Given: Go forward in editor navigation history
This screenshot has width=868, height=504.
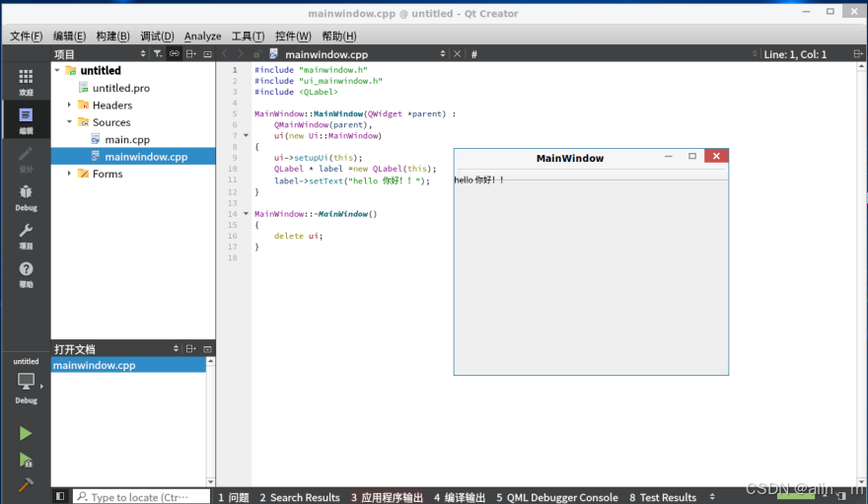Looking at the screenshot, I should pyautogui.click(x=241, y=53).
